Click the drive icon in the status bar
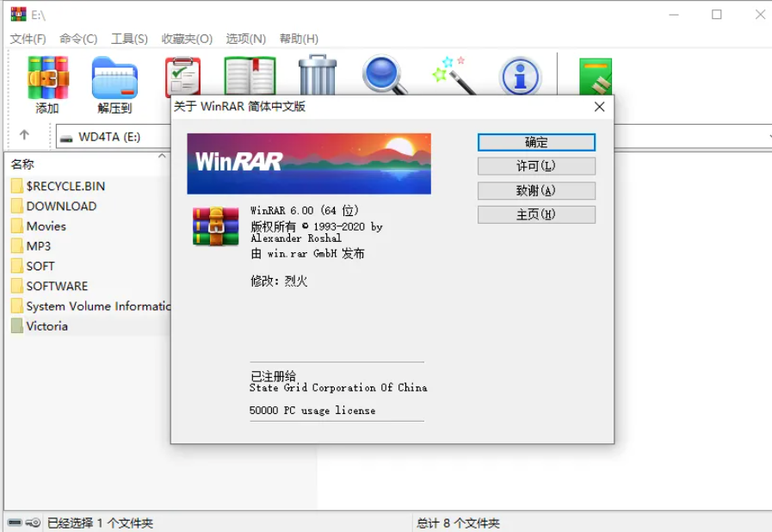This screenshot has width=772, height=532. click(15, 523)
